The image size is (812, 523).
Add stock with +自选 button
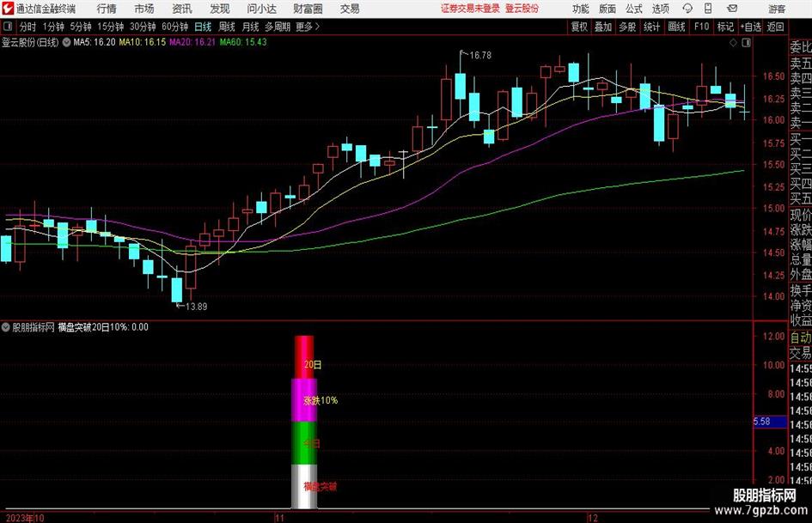coord(751,27)
